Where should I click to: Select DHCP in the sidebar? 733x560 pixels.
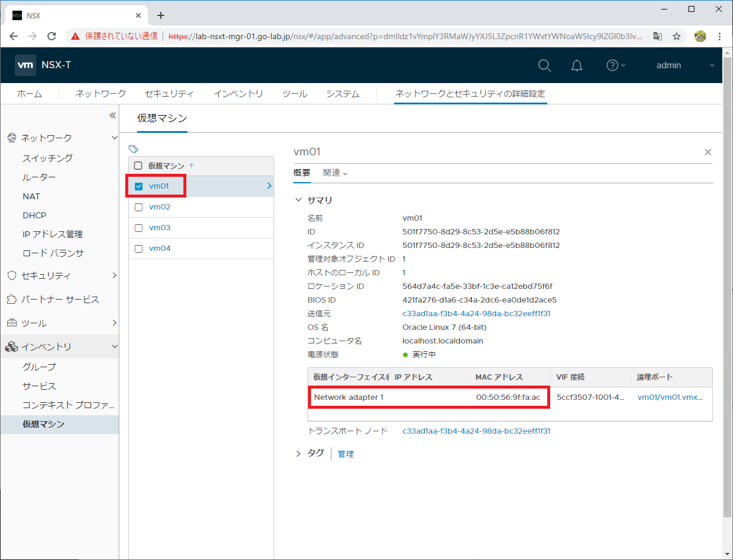click(34, 215)
